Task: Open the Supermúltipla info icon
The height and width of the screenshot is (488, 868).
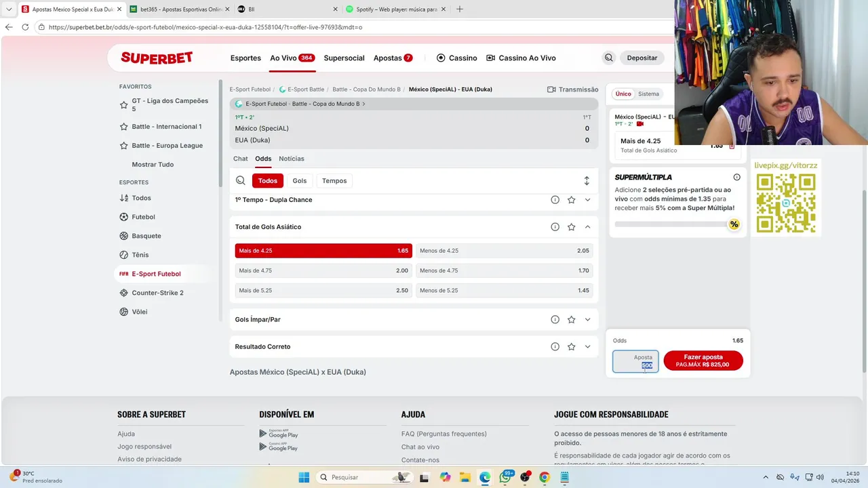Action: (x=736, y=177)
